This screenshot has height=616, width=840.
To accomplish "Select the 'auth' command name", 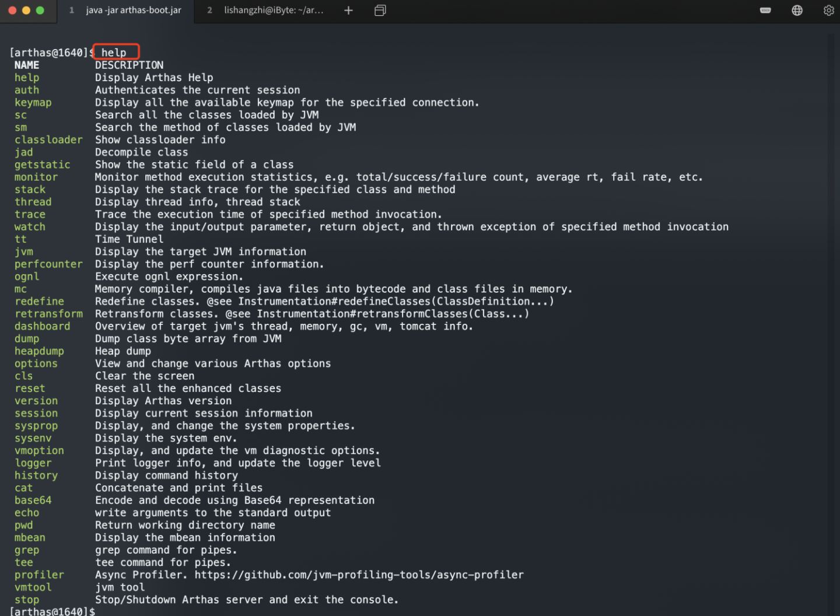I will coord(27,90).
